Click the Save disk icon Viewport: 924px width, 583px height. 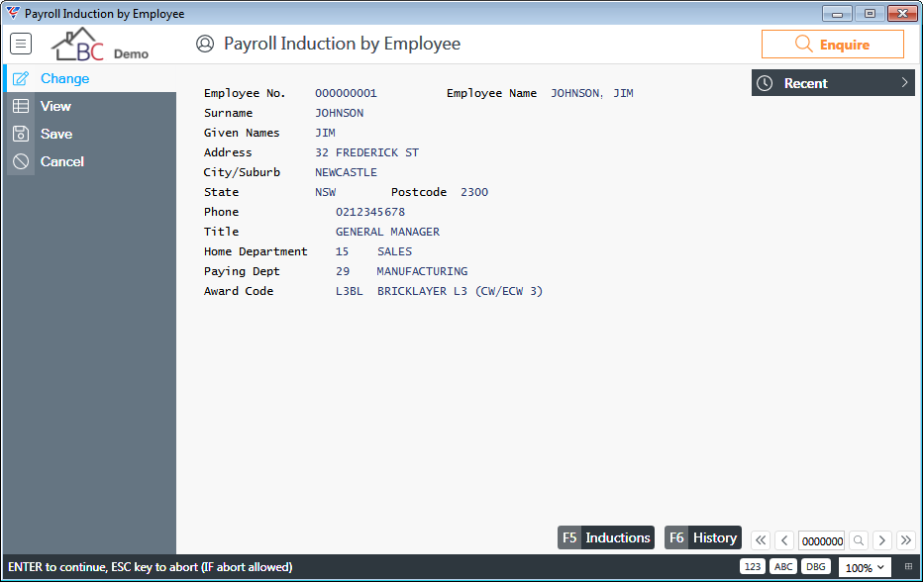click(21, 134)
